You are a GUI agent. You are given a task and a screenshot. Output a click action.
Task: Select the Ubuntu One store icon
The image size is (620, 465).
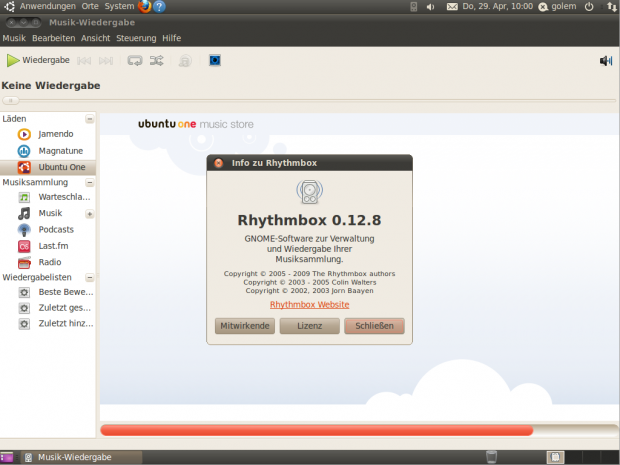(x=24, y=167)
